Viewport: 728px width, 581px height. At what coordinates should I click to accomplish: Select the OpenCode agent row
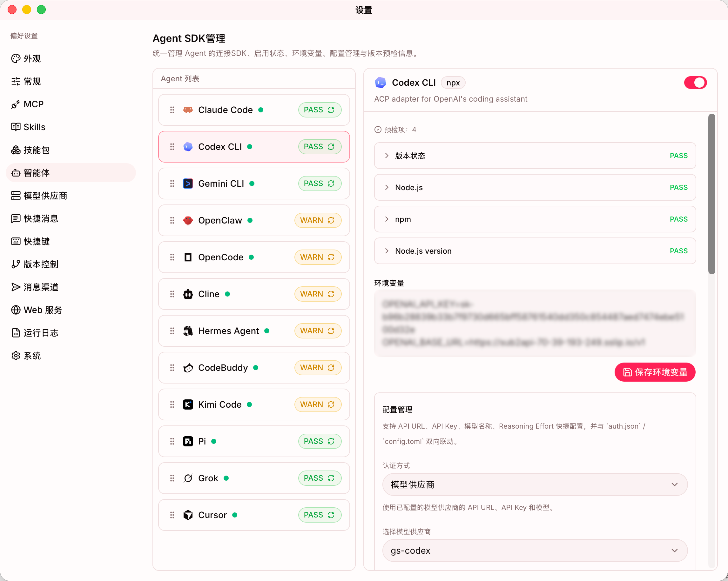tap(254, 257)
